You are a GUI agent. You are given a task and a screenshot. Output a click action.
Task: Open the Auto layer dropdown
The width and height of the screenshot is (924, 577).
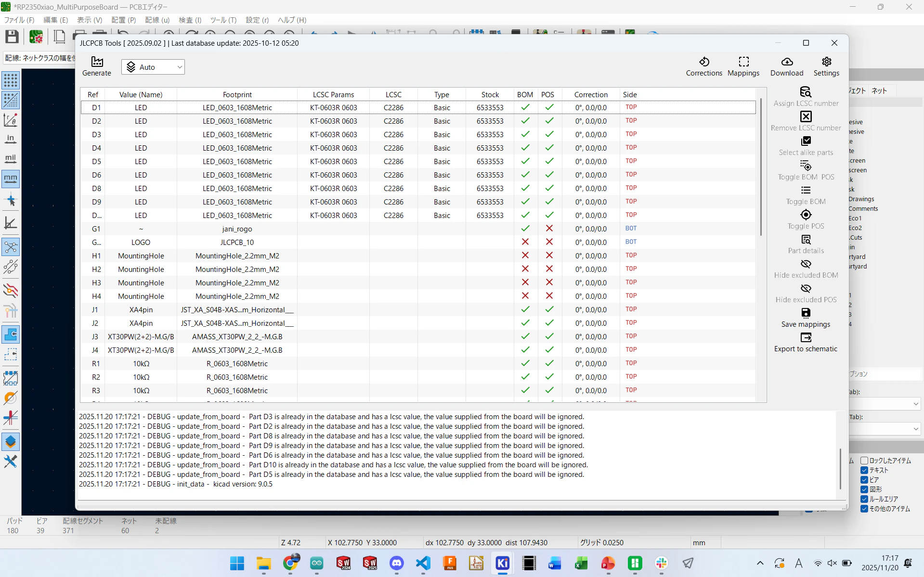tap(153, 67)
